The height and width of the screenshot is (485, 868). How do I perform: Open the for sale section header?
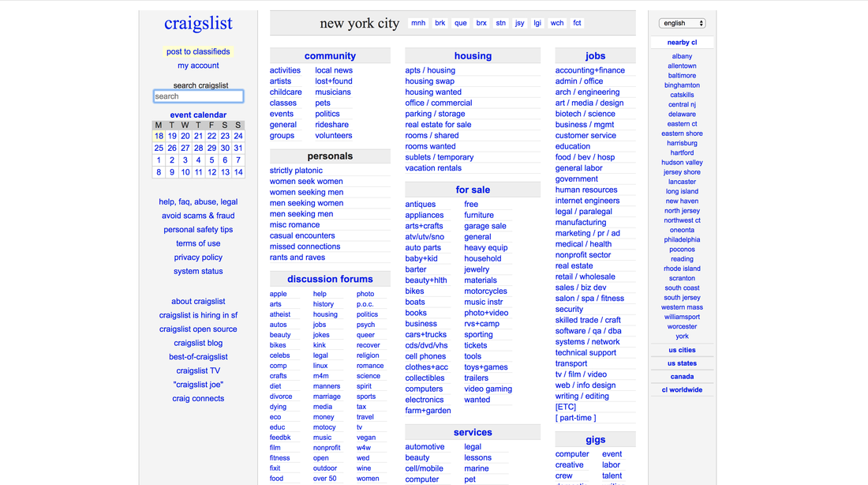coord(473,190)
